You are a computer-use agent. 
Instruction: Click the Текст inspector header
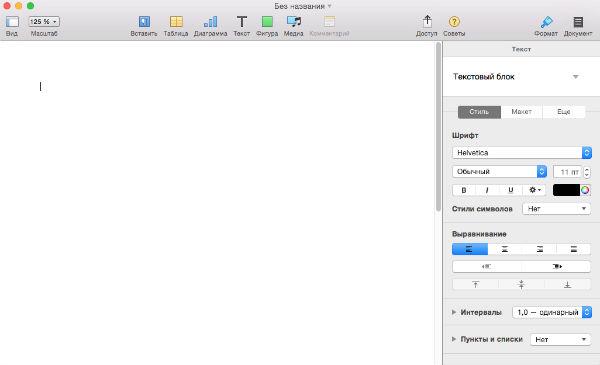(x=521, y=49)
